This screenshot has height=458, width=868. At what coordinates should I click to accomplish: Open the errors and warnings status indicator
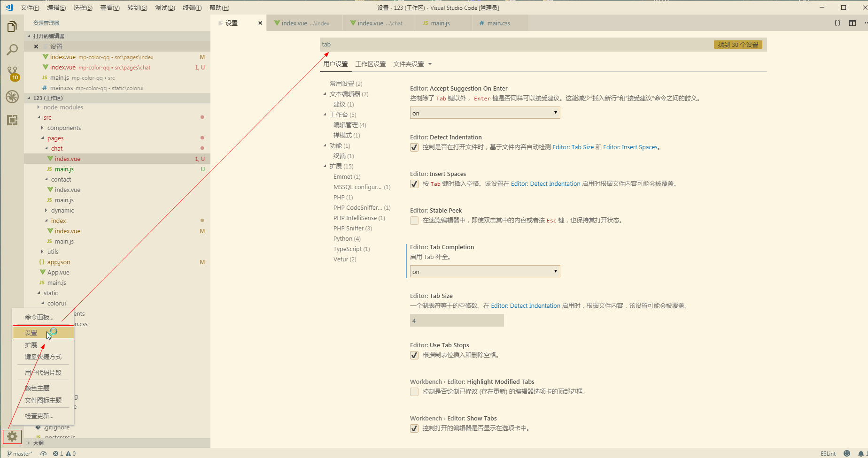pyautogui.click(x=64, y=454)
